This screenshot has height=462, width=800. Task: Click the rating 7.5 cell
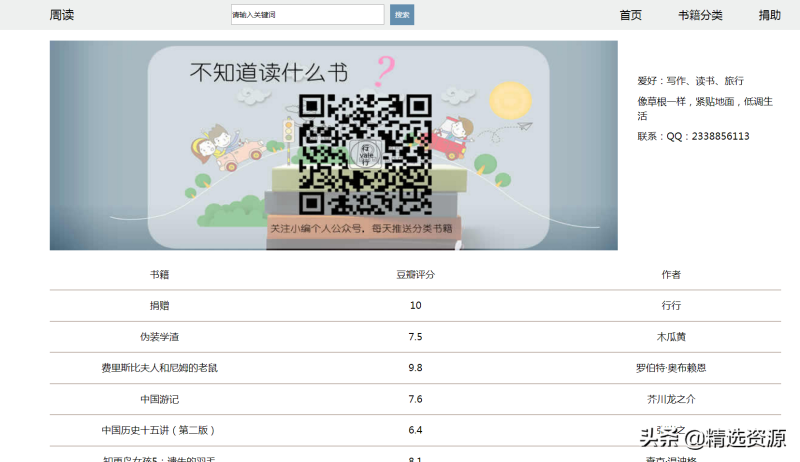coord(415,337)
